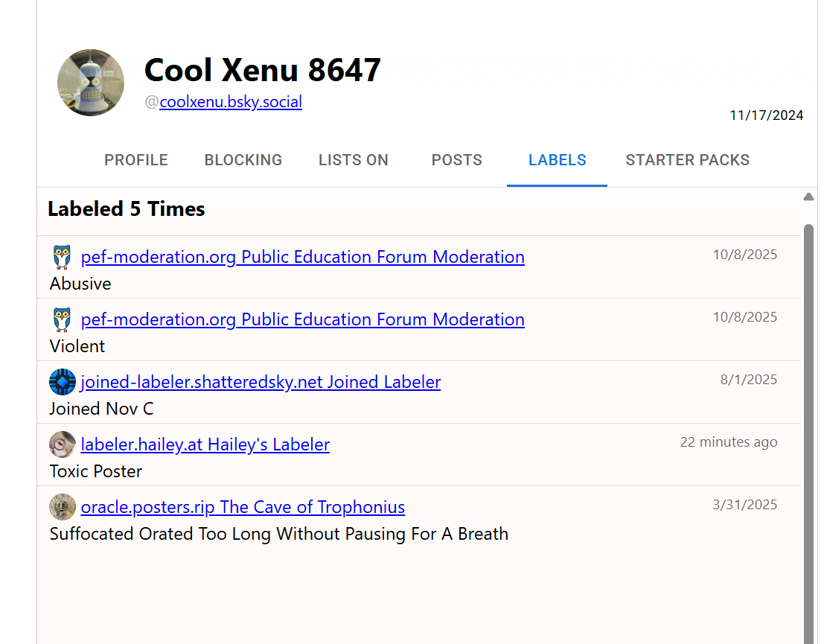This screenshot has height=644, width=824.
Task: Go to the Posts tab
Action: tap(457, 160)
